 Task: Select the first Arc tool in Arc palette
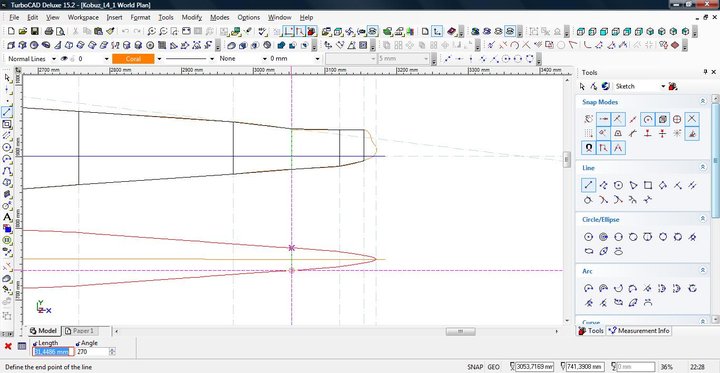(x=588, y=288)
